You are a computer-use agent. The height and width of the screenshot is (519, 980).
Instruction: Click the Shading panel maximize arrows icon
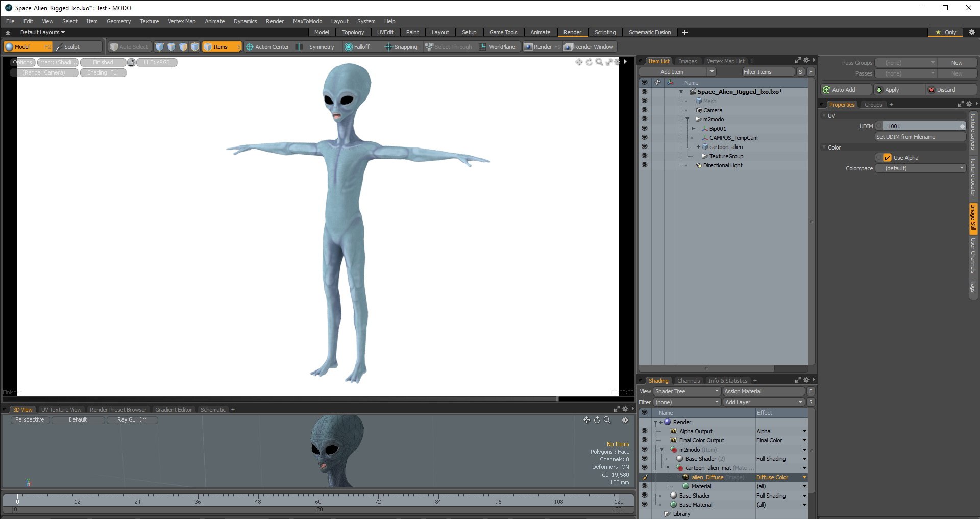[x=798, y=380]
